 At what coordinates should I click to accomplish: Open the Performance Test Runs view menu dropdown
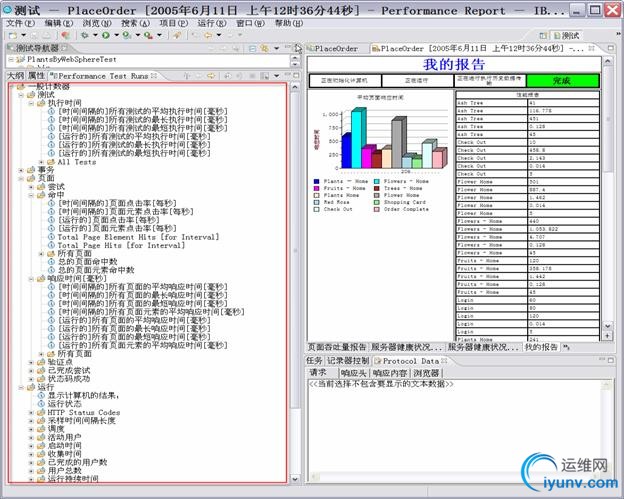[x=277, y=76]
